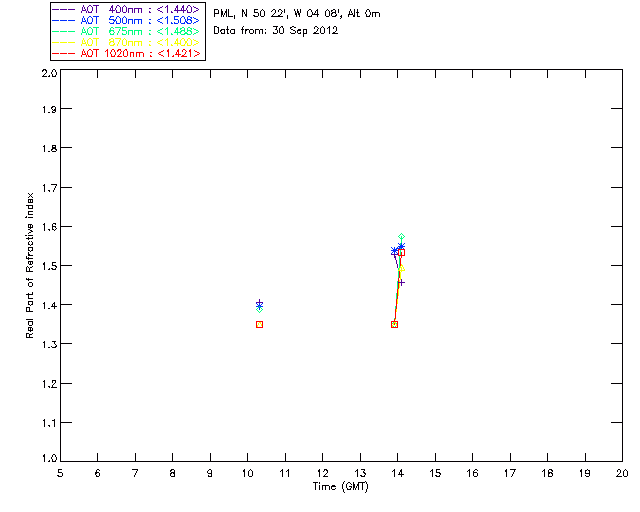Click the yellow dashed line sample in legend
640x512 pixels.
point(64,42)
